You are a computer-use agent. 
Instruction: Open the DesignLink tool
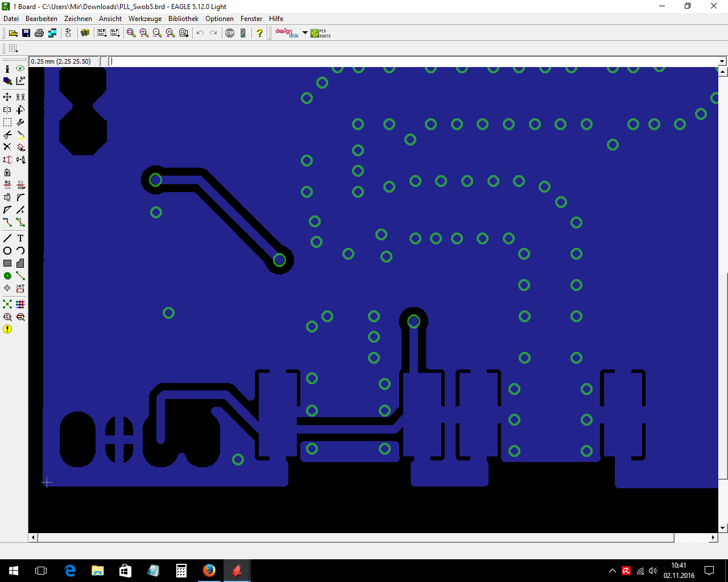click(287, 33)
